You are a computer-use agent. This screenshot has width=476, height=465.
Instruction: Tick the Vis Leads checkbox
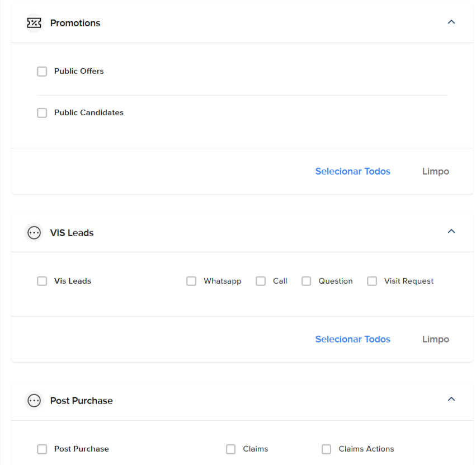pos(42,281)
